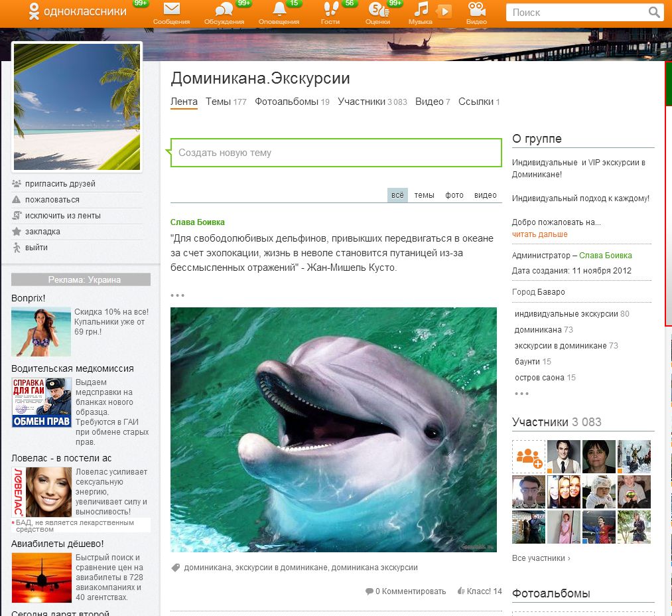The image size is (672, 616).
Task: Click the пригласить друзей people icon
Action: [17, 184]
